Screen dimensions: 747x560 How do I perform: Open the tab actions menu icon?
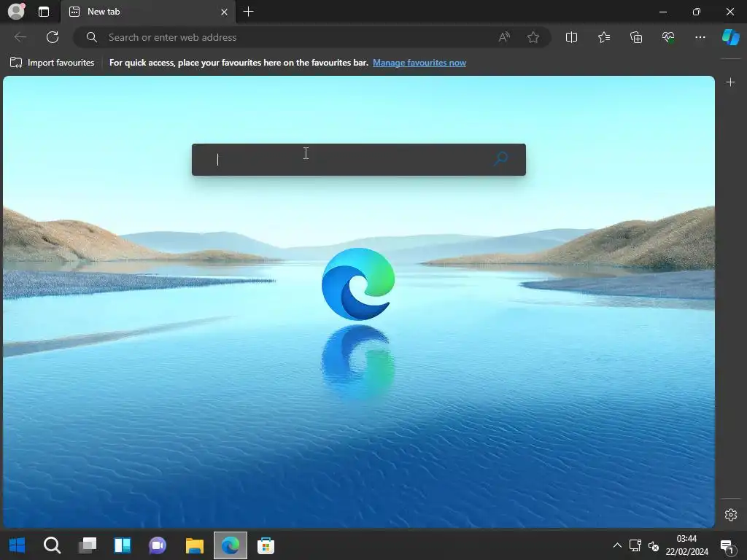pos(43,12)
